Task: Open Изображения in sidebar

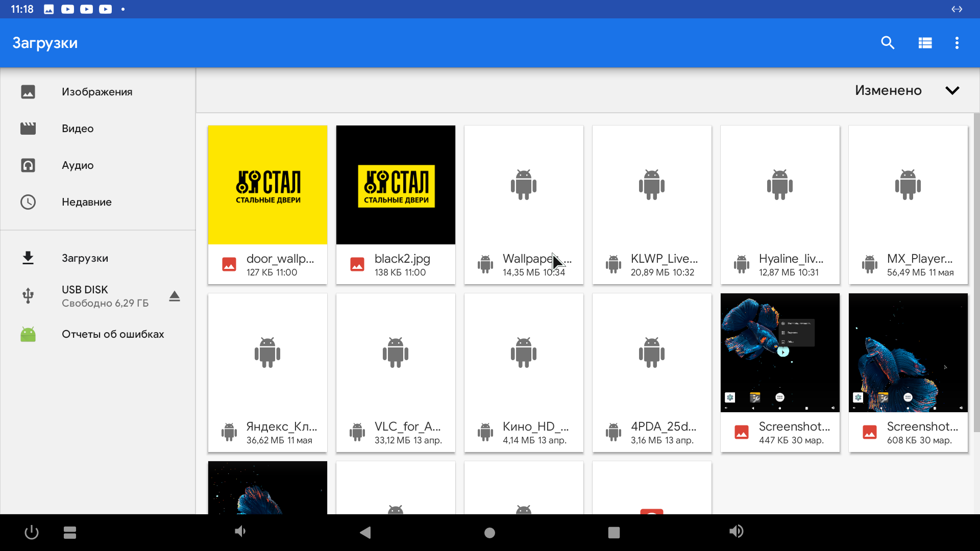Action: pos(98,92)
